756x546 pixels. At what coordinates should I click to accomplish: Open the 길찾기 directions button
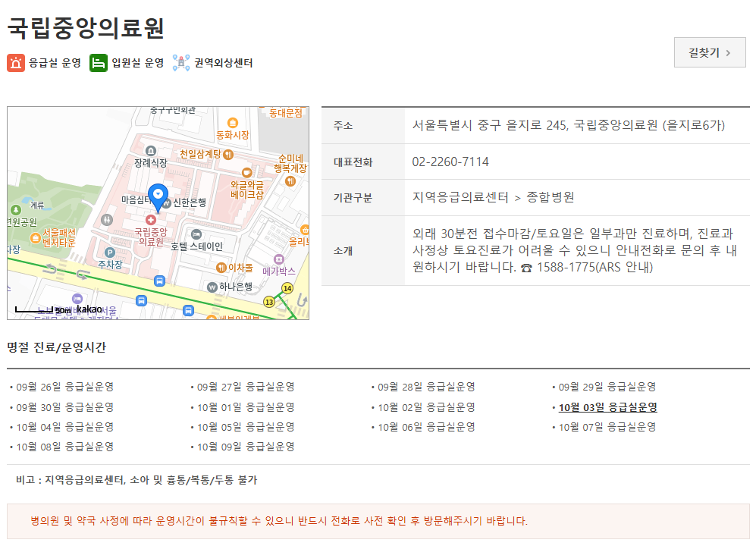(709, 52)
